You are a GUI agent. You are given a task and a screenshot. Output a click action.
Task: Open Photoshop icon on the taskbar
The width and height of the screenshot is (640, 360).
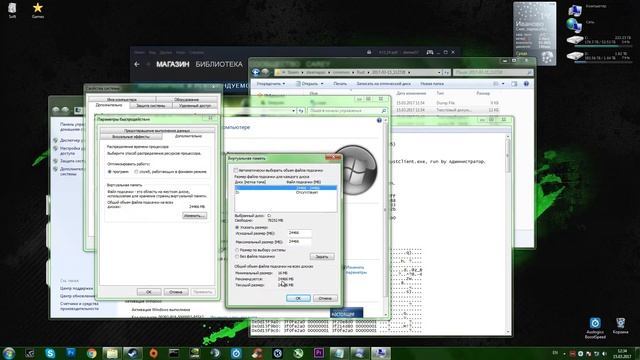pyautogui.click(x=71, y=353)
